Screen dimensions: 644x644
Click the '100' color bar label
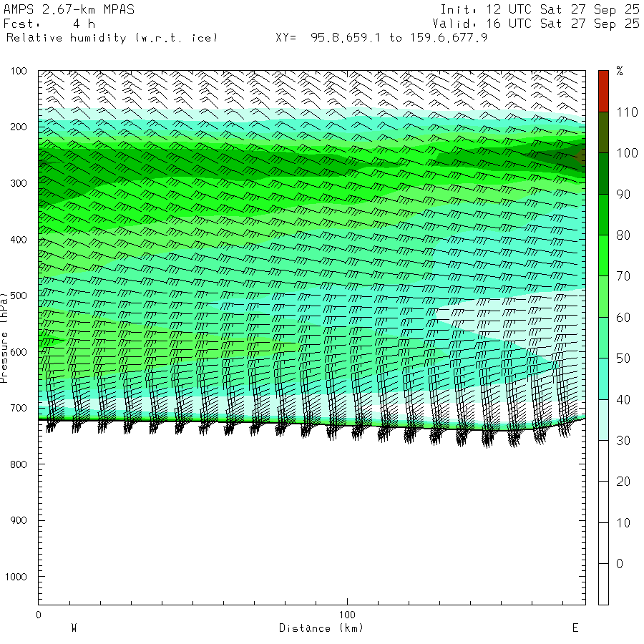coord(627,153)
